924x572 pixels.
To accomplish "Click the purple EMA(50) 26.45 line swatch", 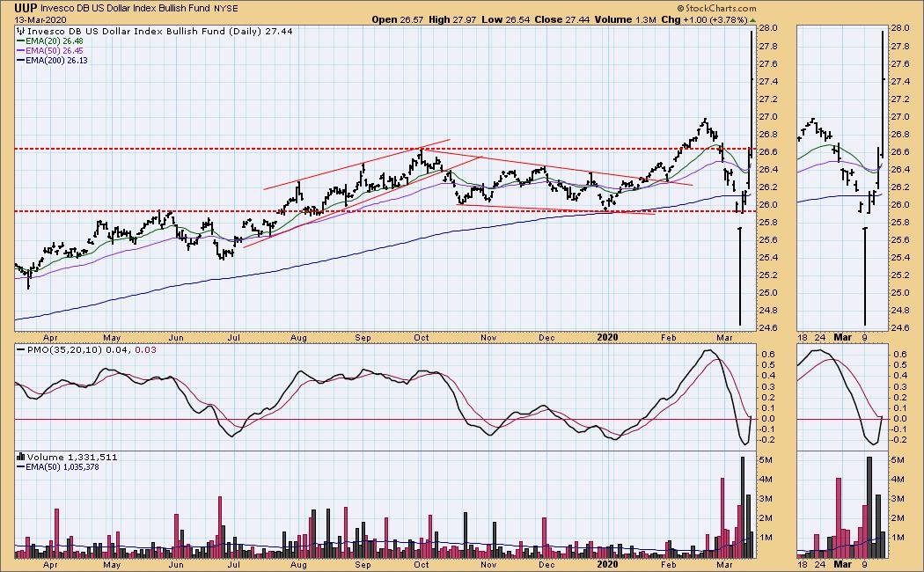I will point(20,51).
